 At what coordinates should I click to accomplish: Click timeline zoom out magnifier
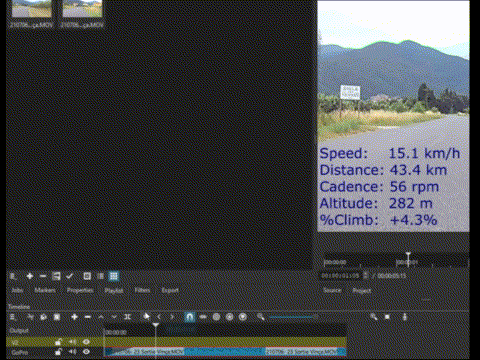tap(260, 317)
